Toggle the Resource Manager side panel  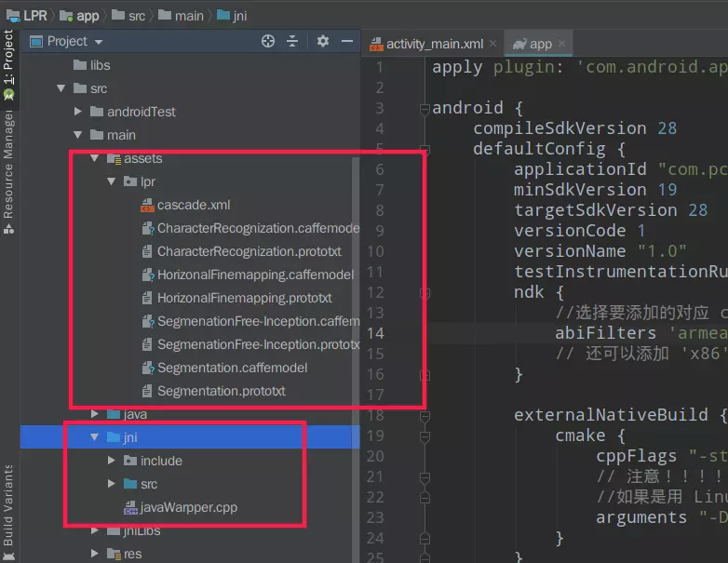pos(8,163)
